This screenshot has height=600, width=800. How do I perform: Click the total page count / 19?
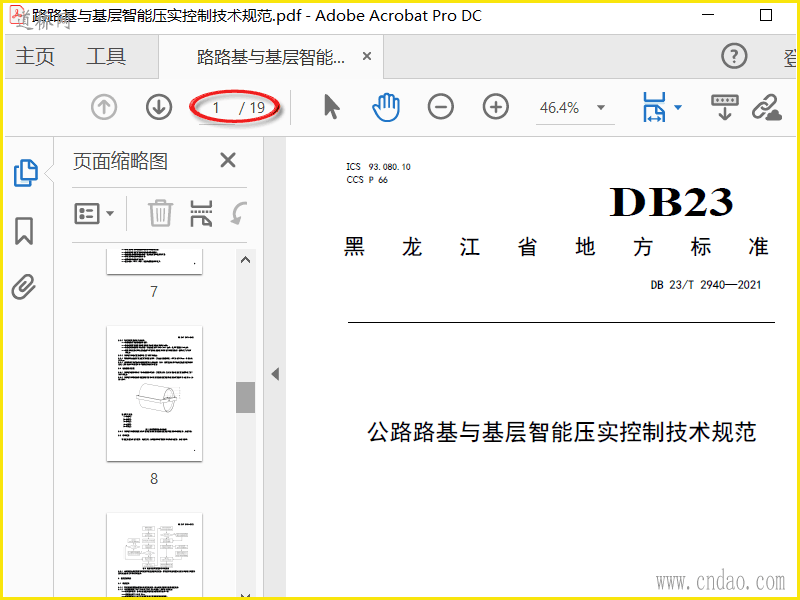(x=252, y=108)
